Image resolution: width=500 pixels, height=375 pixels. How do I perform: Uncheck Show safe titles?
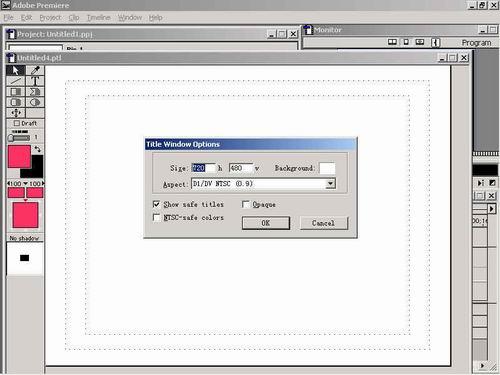tap(156, 204)
